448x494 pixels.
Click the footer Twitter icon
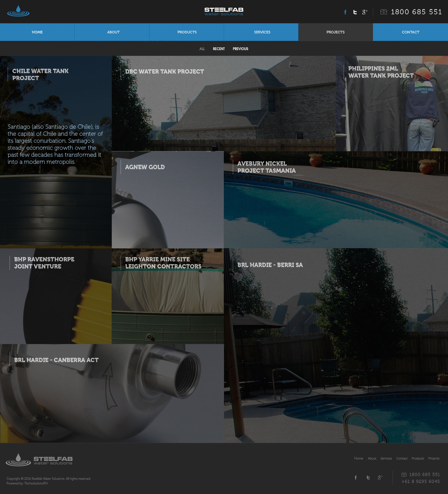point(368,477)
